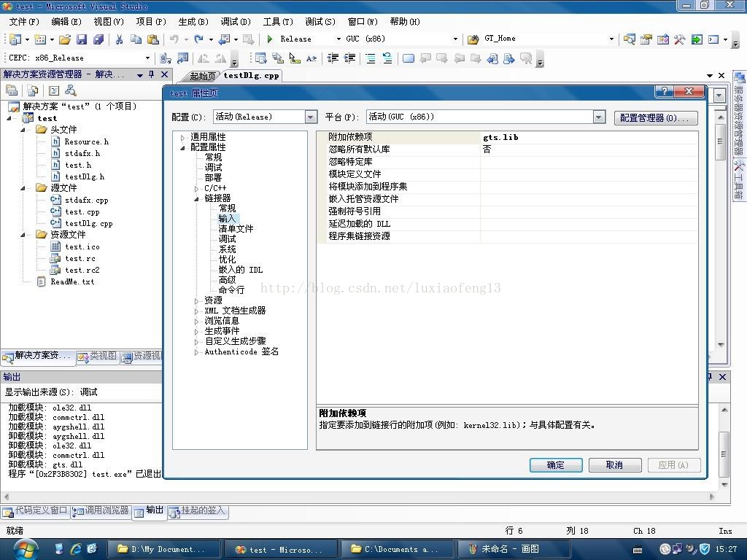Pin the Solution Explorer panel with pushpin
This screenshot has width=747, height=560.
pos(152,74)
